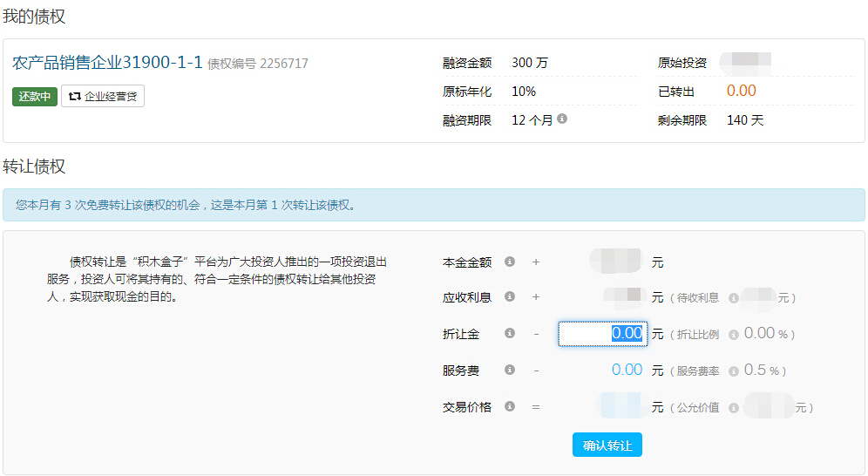The image size is (868, 476).
Task: Open the 折让金 info tooltip icon
Action: 510,334
